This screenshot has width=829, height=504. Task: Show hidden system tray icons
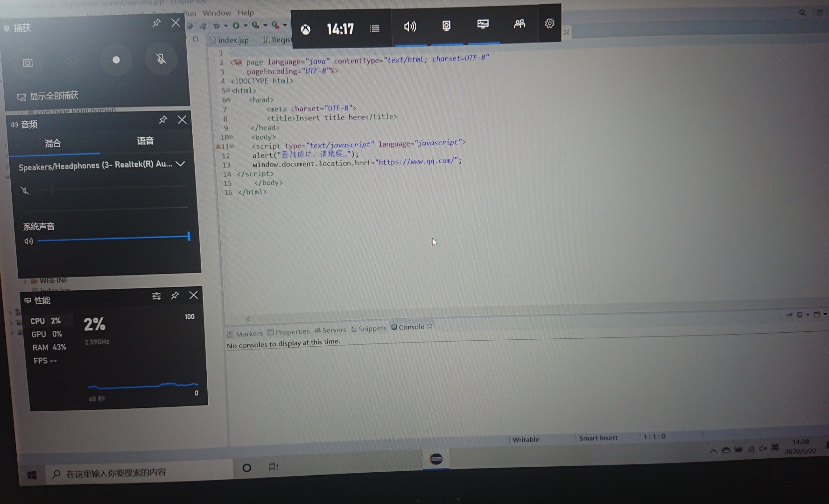point(713,451)
